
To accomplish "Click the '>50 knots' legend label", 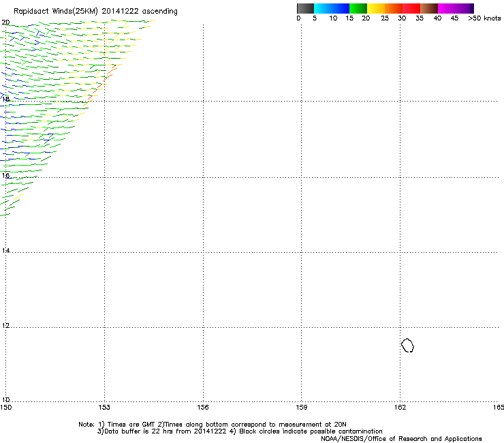I will (484, 18).
